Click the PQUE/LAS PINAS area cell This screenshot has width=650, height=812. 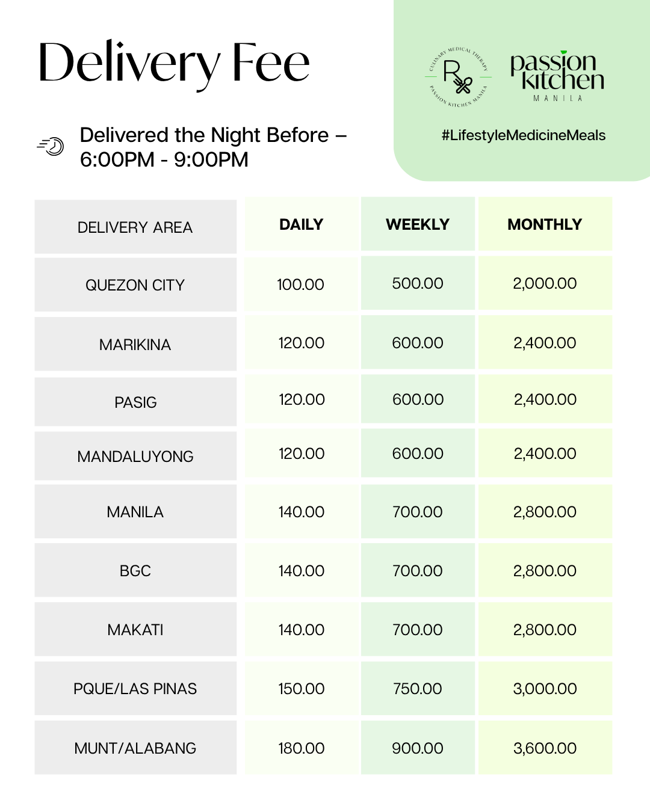click(135, 689)
